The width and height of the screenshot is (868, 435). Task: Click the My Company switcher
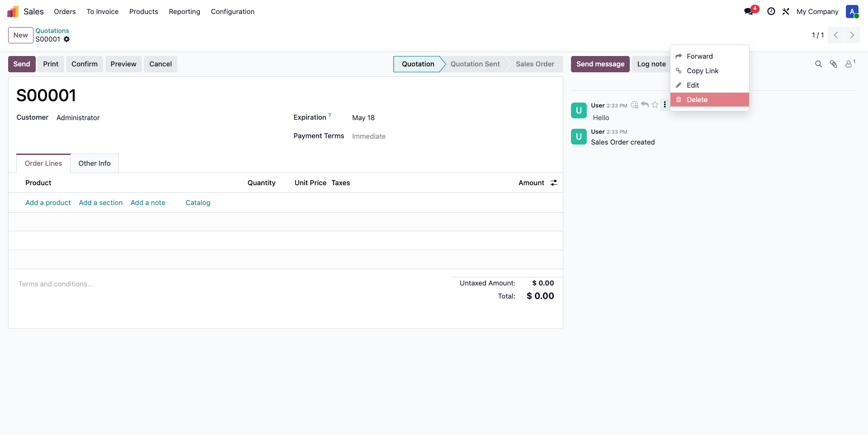817,12
